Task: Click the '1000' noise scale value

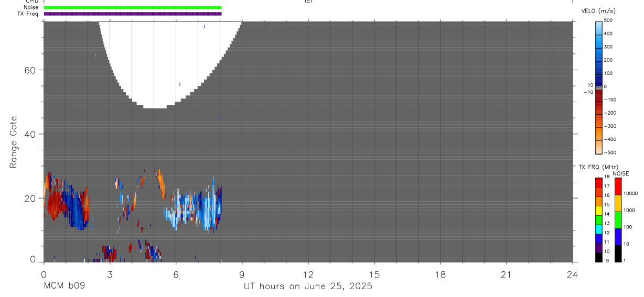Action: 629,210
